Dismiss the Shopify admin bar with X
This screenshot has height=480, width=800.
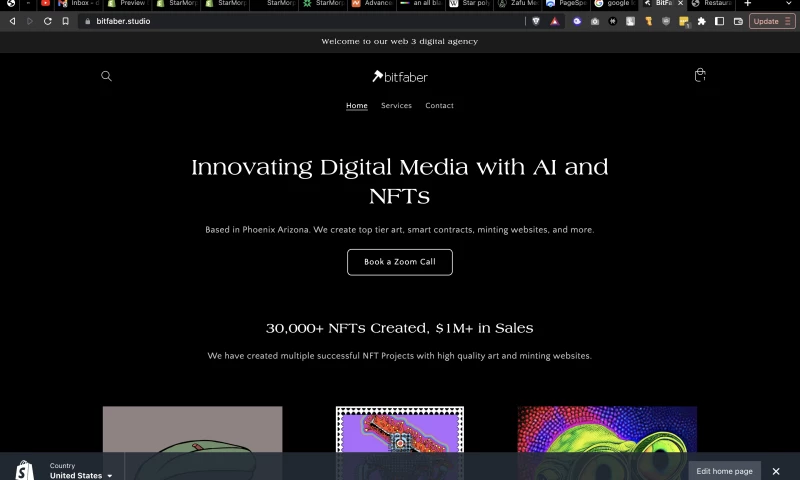[x=776, y=471]
